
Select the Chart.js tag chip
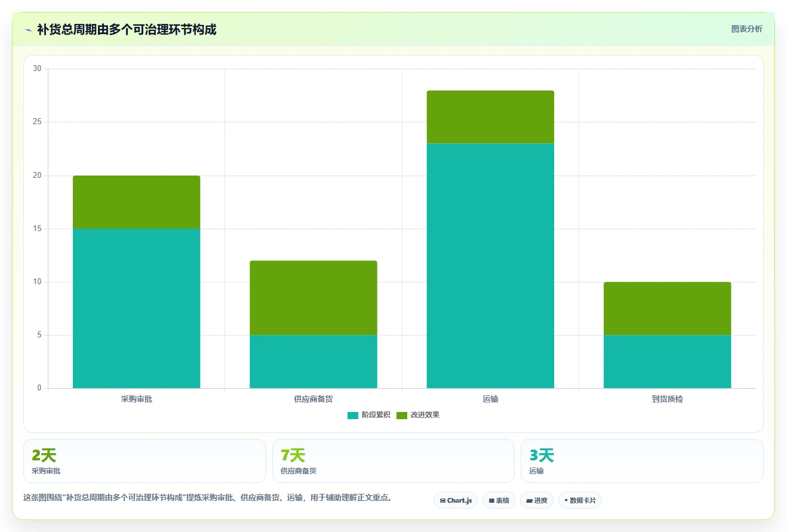point(456,500)
